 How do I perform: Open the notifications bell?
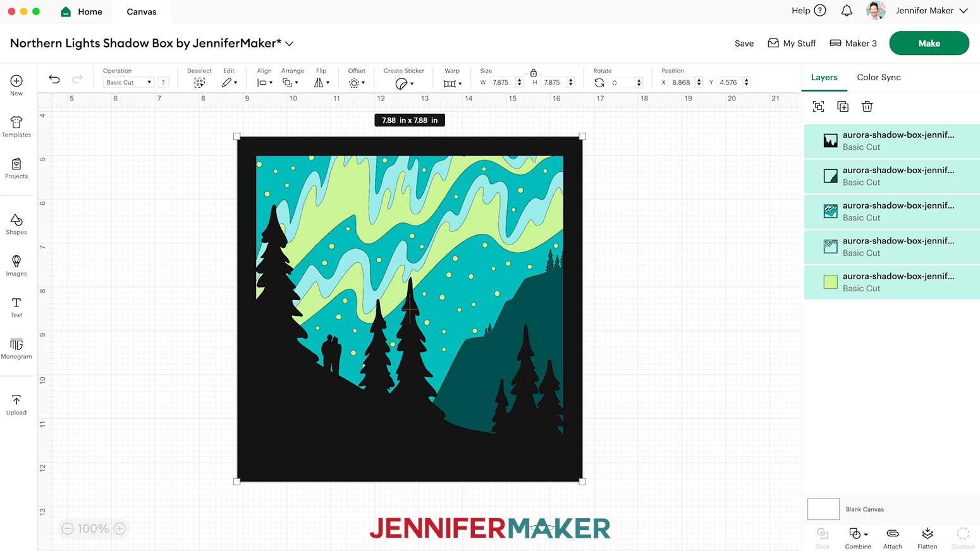coord(847,11)
